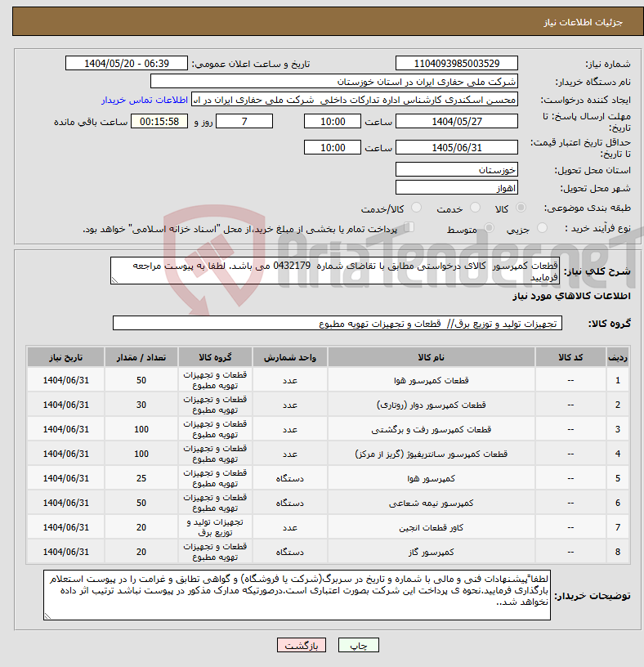This screenshot has height=667, width=644.
Task: Click the delivery city field اهواز
Action: click(456, 188)
